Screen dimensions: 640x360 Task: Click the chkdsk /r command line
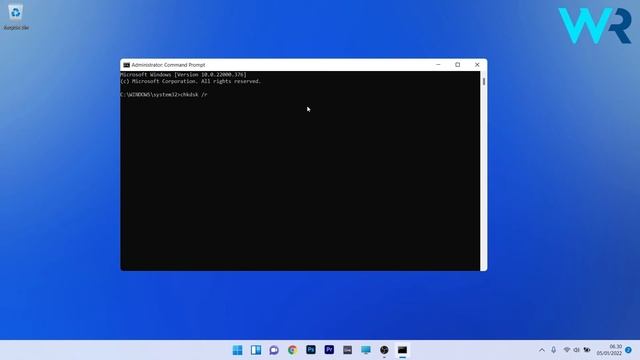[164, 95]
